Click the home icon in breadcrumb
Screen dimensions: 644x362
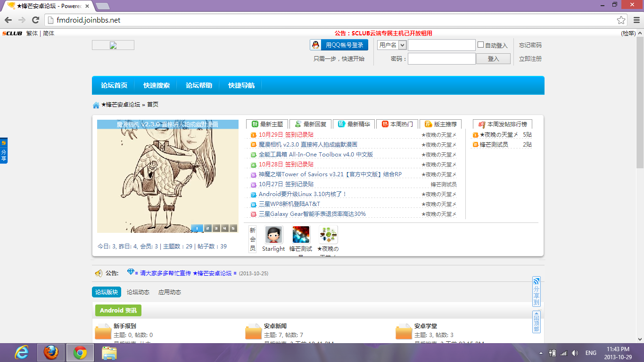(x=96, y=105)
